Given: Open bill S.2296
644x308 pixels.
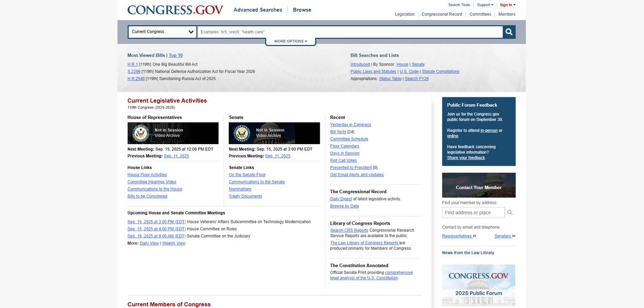Looking at the screenshot, I should (x=134, y=71).
